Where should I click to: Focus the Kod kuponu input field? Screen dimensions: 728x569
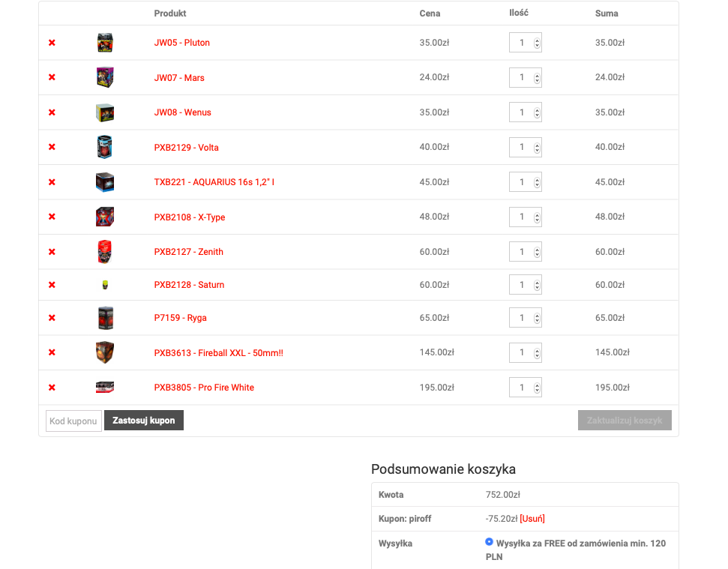point(73,421)
